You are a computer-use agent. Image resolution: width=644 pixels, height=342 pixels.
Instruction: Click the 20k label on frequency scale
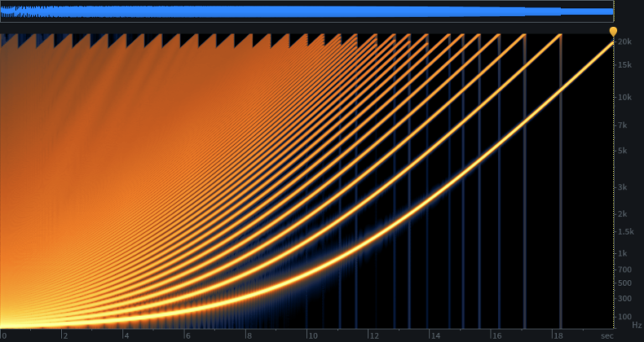pos(624,41)
